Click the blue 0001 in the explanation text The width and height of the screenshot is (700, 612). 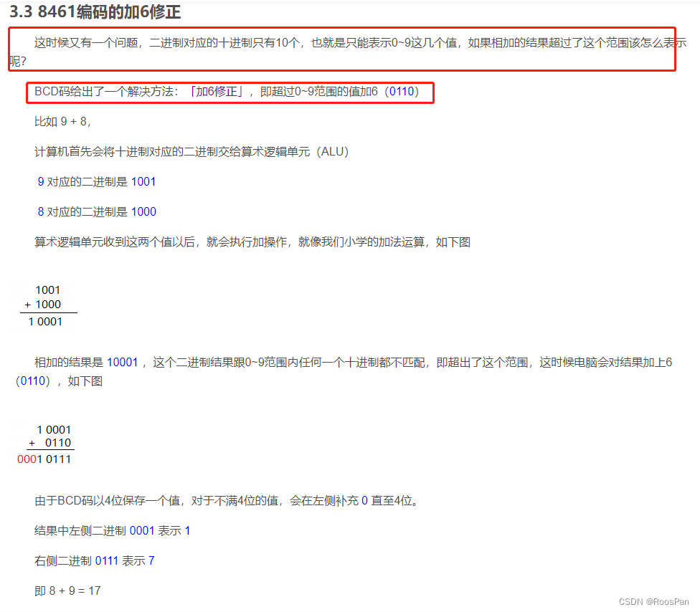coord(144,530)
